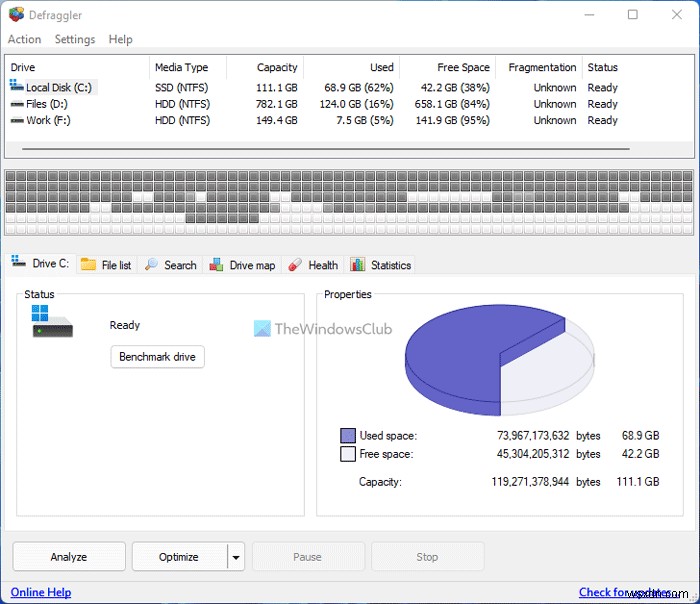
Task: Click the Stop button
Action: [427, 557]
